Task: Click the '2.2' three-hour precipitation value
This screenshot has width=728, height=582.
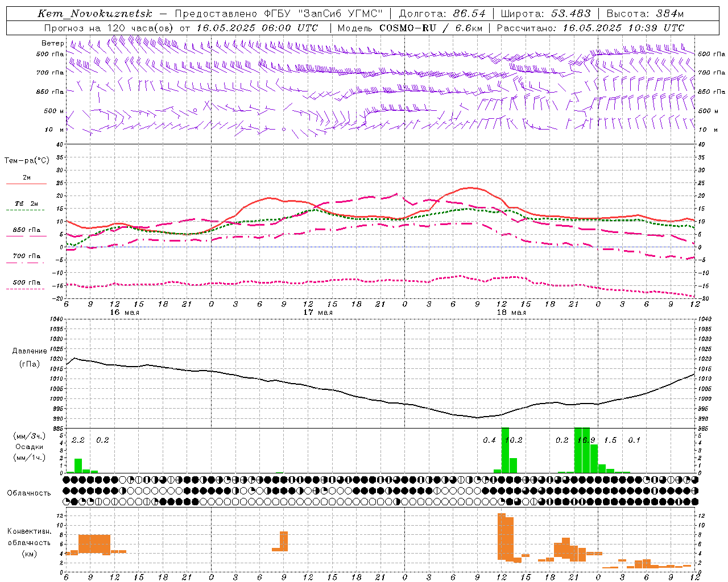Action: point(78,440)
